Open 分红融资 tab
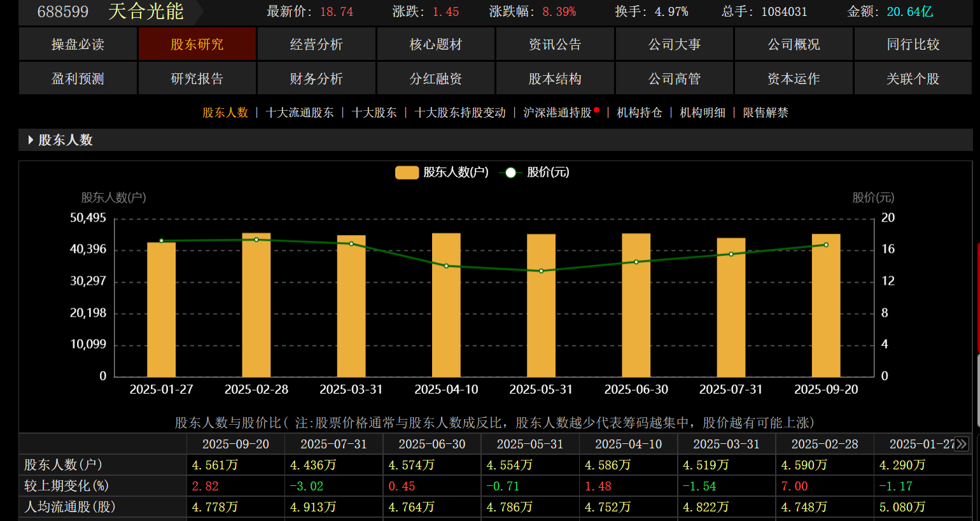This screenshot has width=980, height=521. (x=436, y=78)
